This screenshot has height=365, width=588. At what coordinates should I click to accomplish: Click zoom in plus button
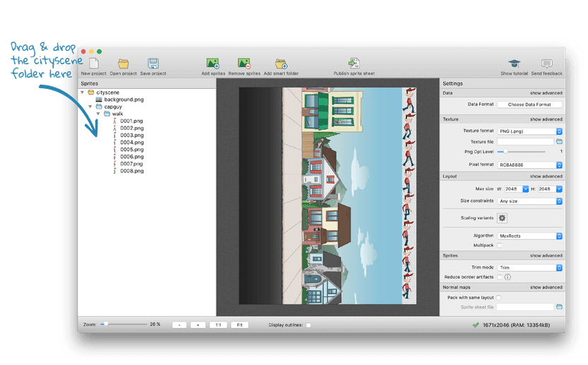coord(198,325)
